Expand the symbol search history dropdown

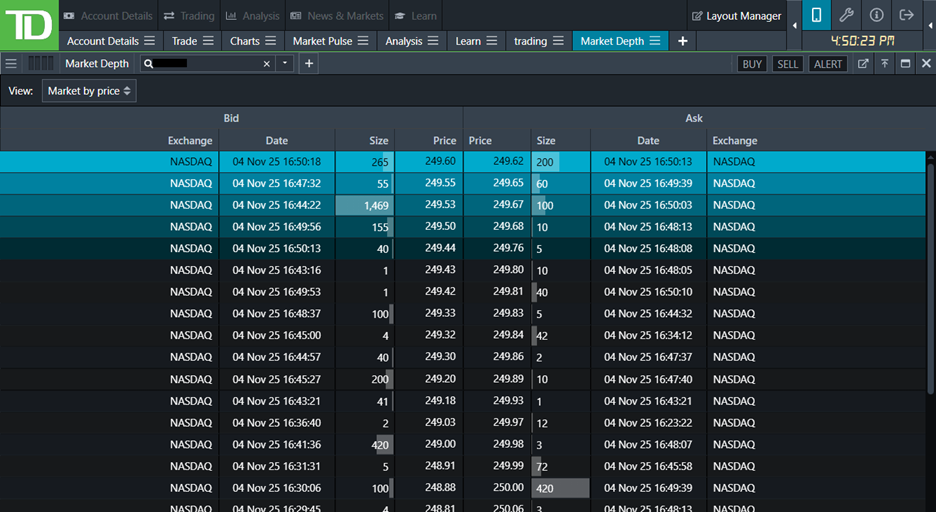285,63
